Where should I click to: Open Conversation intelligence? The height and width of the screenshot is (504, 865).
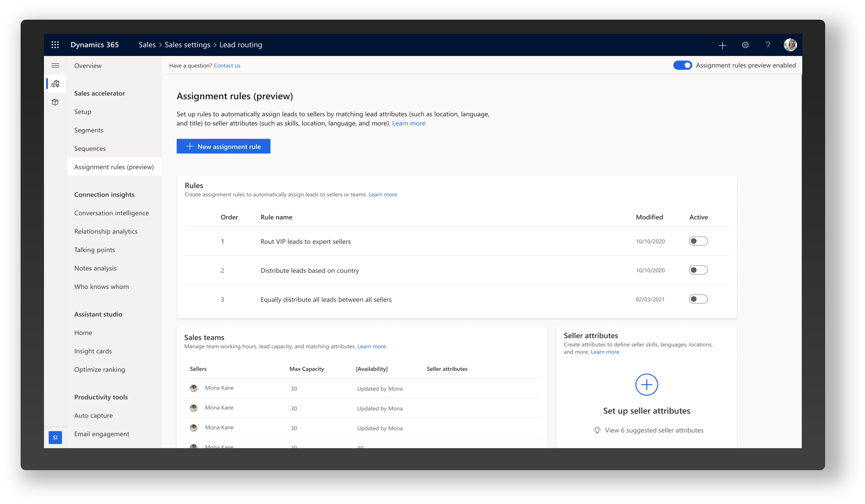pos(111,213)
